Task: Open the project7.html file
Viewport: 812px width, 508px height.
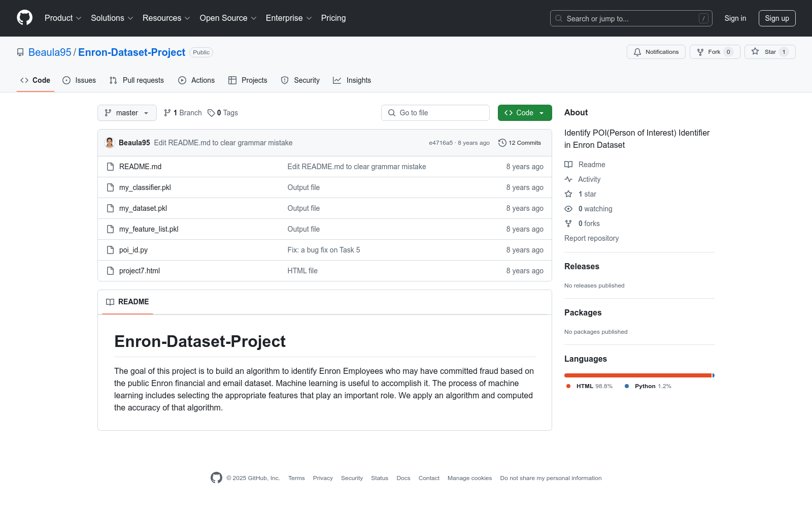Action: (140, 271)
